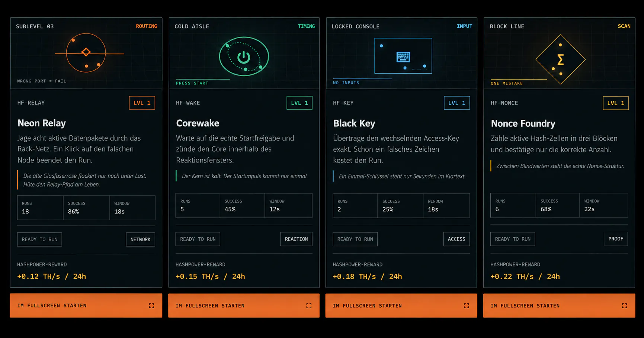This screenshot has height=338, width=644.
Task: Click the TIMING label on Cold Aisle
Action: [306, 26]
